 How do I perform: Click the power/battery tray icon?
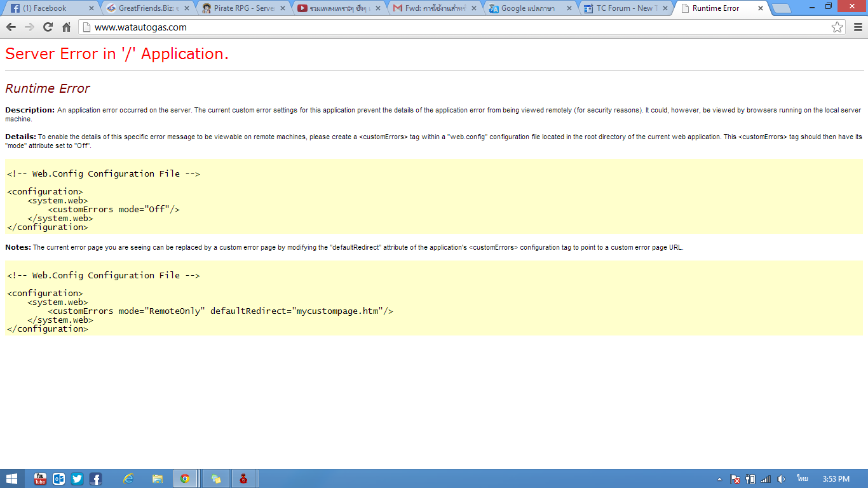tap(750, 479)
